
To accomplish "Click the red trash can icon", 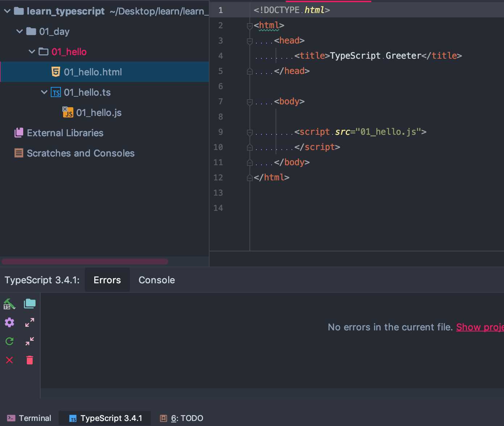I will 30,360.
